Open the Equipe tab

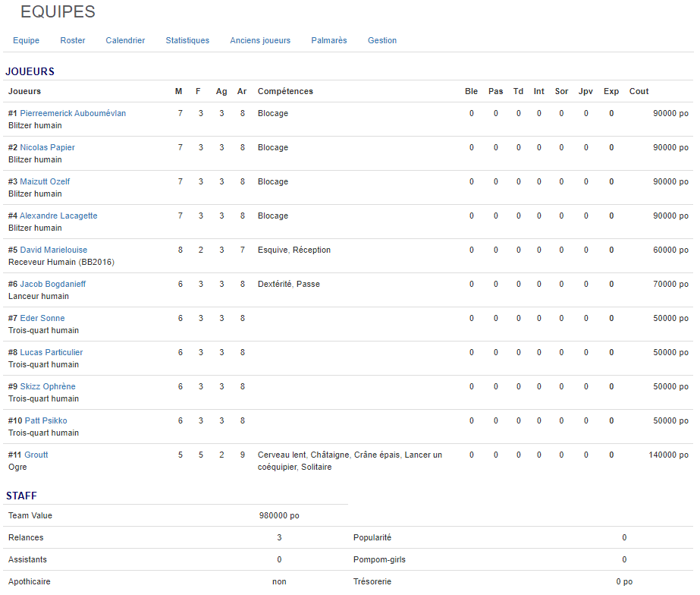point(26,40)
